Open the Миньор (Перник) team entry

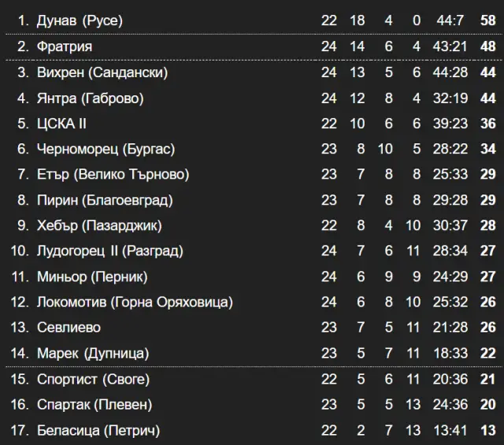tap(92, 276)
